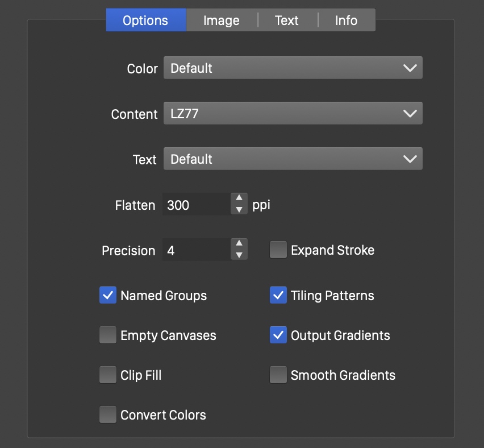Open the Color dropdown menu
Viewport: 484px width, 448px height.
pos(293,68)
